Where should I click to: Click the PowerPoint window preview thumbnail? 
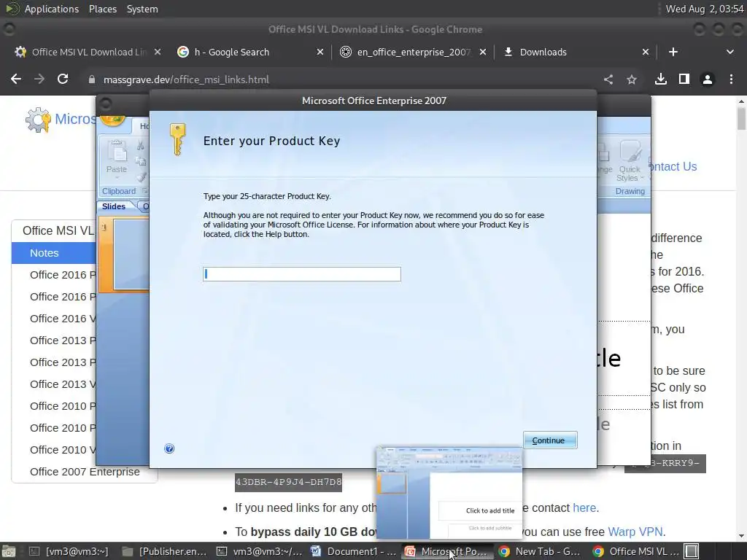tap(449, 492)
